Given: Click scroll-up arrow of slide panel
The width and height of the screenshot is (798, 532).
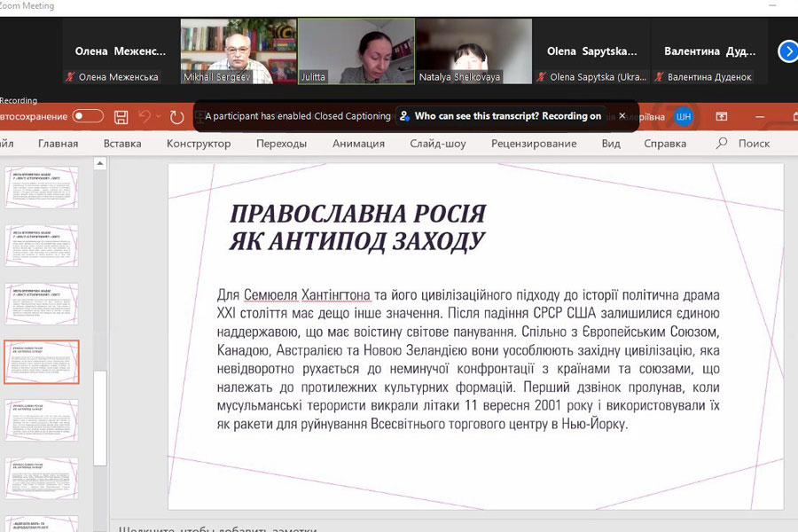Looking at the screenshot, I should pos(100,163).
